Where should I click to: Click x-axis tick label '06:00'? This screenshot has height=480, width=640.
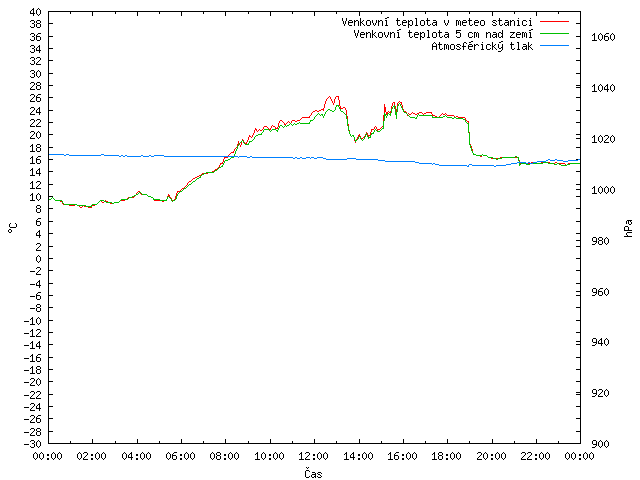coord(180,456)
